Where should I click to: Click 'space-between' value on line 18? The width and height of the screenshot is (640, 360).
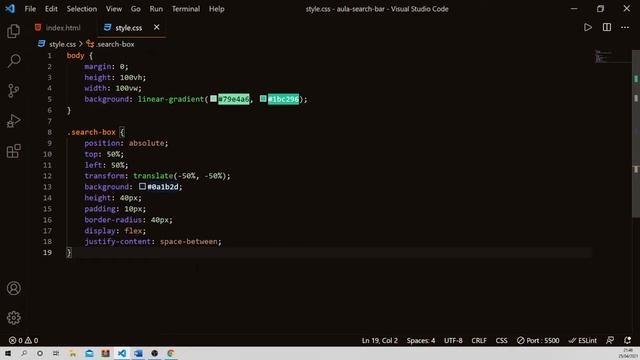189,241
